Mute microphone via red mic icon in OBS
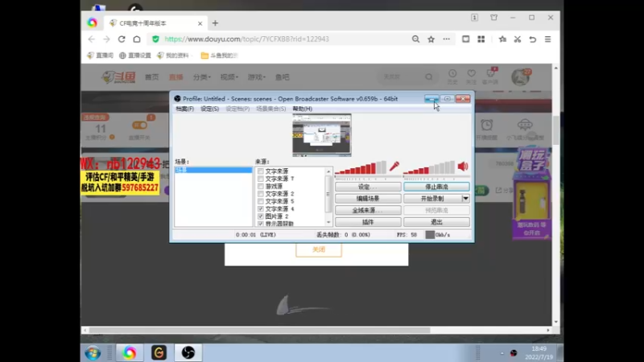The height and width of the screenshot is (362, 644). pyautogui.click(x=394, y=167)
